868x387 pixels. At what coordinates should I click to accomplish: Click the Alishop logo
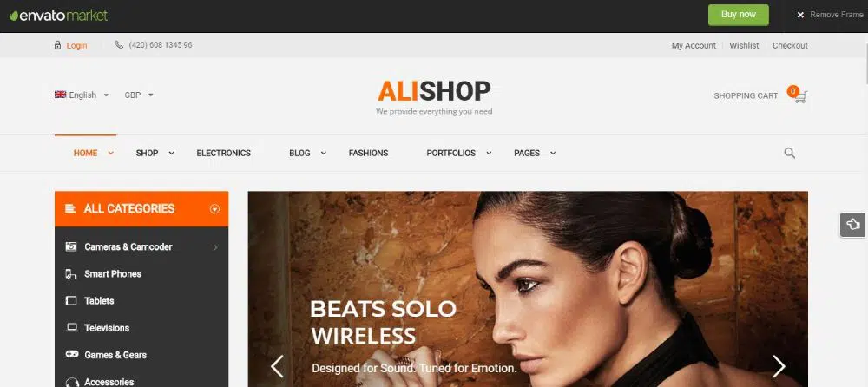click(x=434, y=97)
